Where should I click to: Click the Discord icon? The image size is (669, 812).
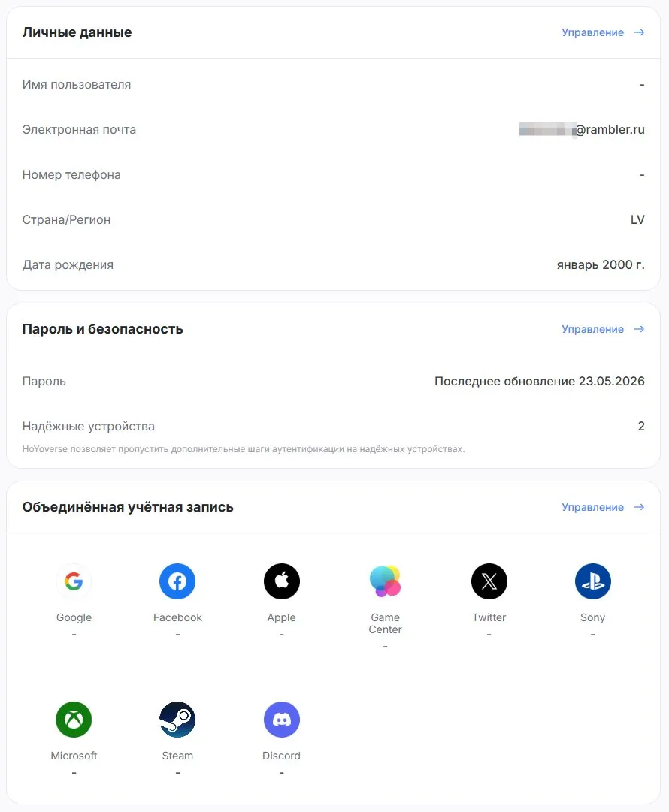[281, 720]
